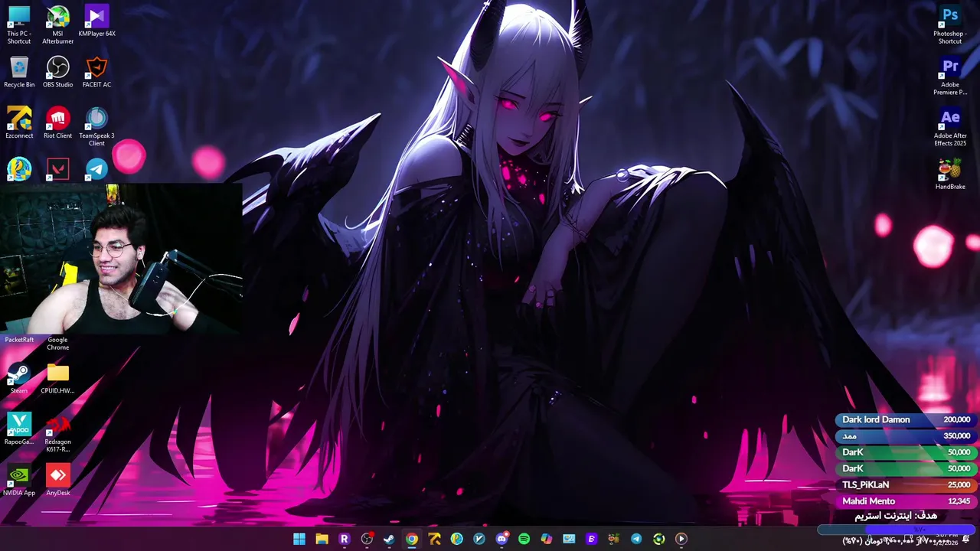Click the TLS_PiKLaN donation row
The image size is (980, 551).
906,484
